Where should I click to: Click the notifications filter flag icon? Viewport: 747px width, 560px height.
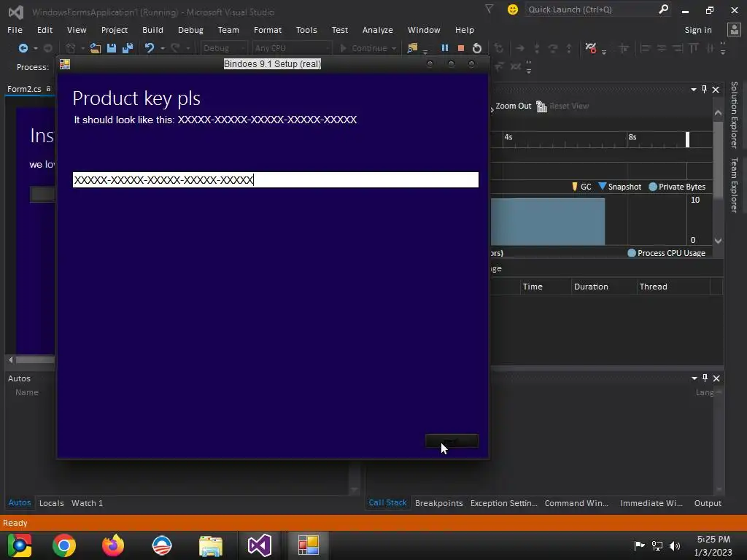click(489, 9)
